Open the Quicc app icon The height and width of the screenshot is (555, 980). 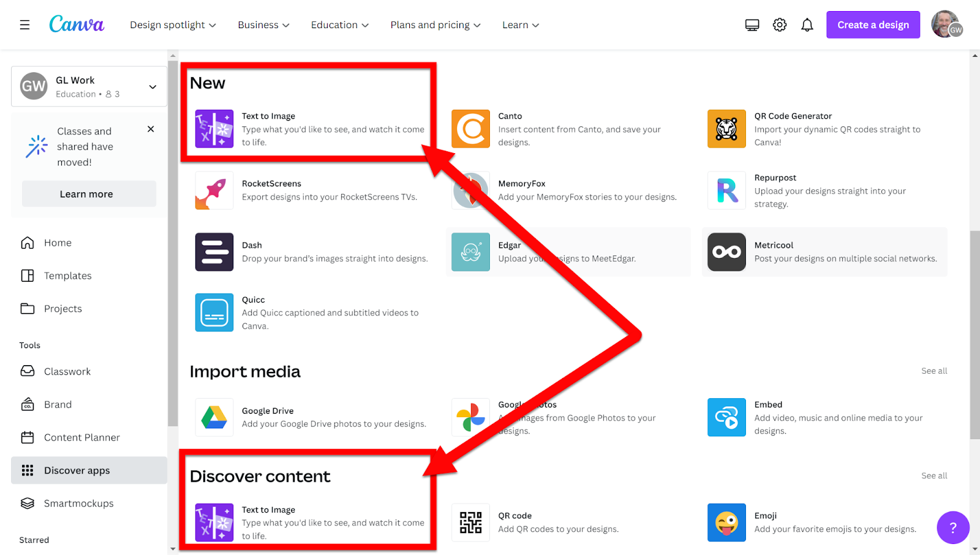tap(214, 312)
